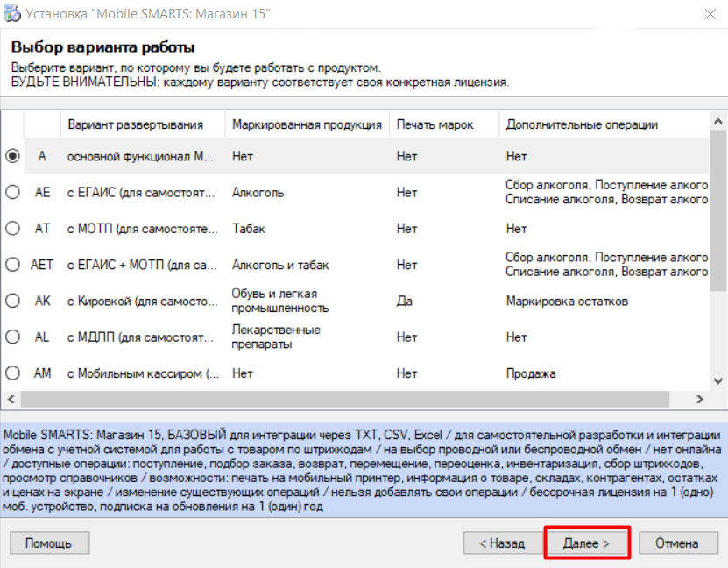Screen dimensions: 728x568
Task: Pick the AT variant radio button
Action: pyautogui.click(x=12, y=229)
